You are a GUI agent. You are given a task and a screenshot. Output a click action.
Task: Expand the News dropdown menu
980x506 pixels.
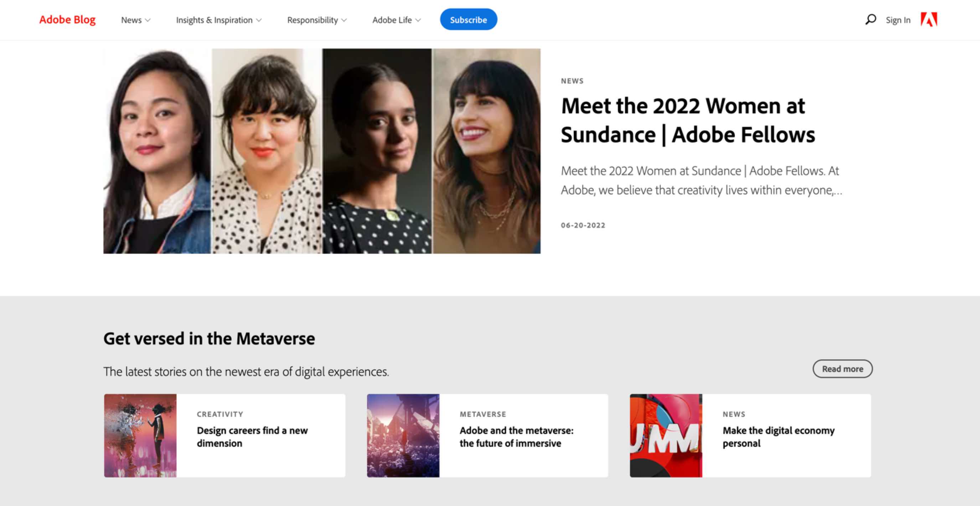pos(135,20)
